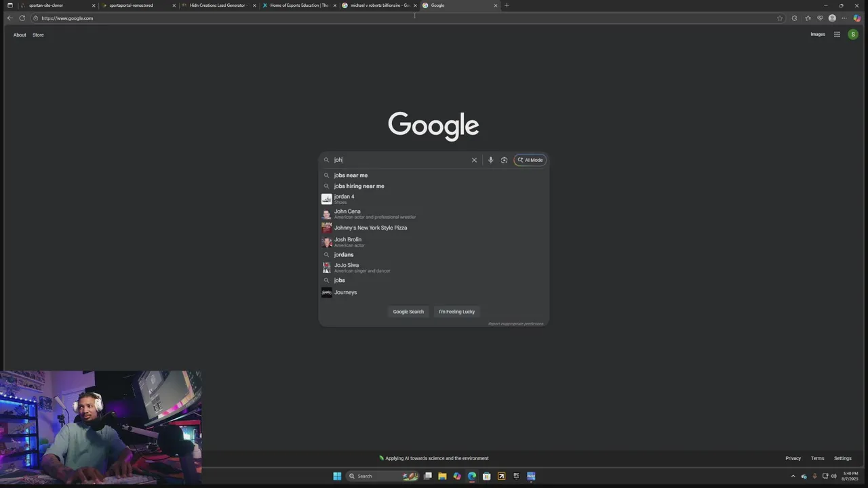Open search by image camera icon
Viewport: 868px width, 488px height.
[x=504, y=160]
